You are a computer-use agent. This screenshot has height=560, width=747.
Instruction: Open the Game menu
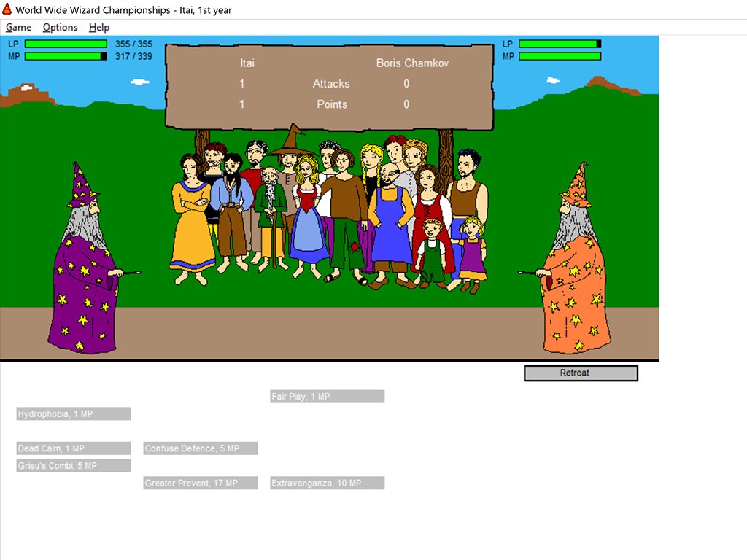click(18, 27)
